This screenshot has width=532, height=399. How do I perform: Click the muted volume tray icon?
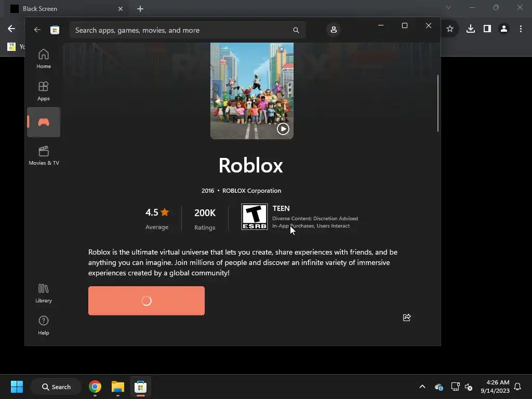coord(469,387)
